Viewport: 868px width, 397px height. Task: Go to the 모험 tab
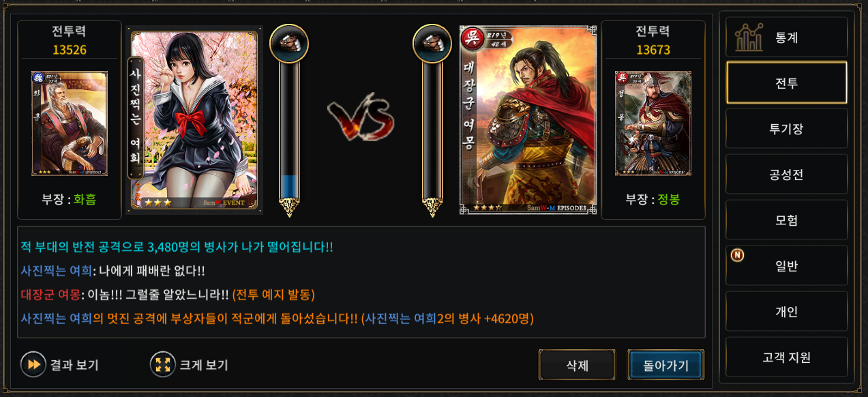point(787,220)
